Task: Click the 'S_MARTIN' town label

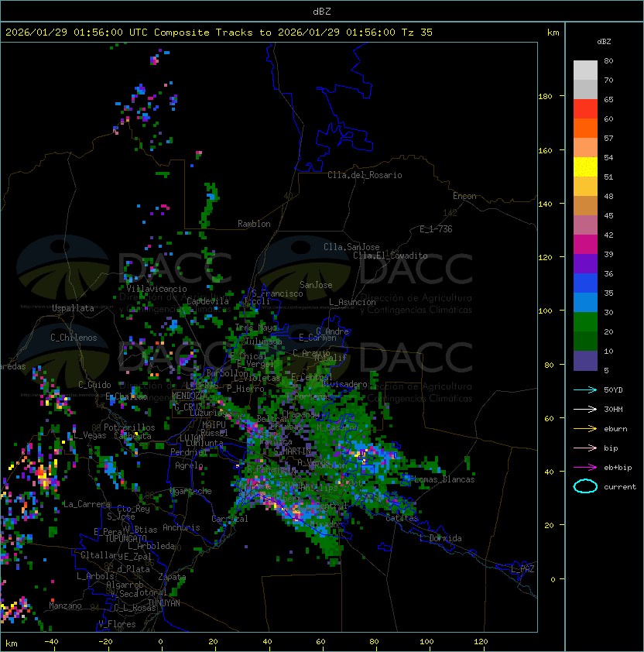Action: click(293, 451)
